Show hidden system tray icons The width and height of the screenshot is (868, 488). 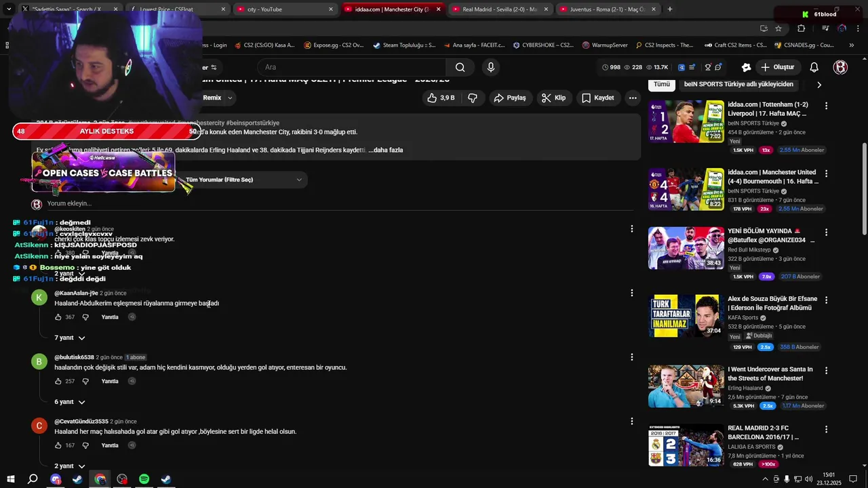pos(765,479)
